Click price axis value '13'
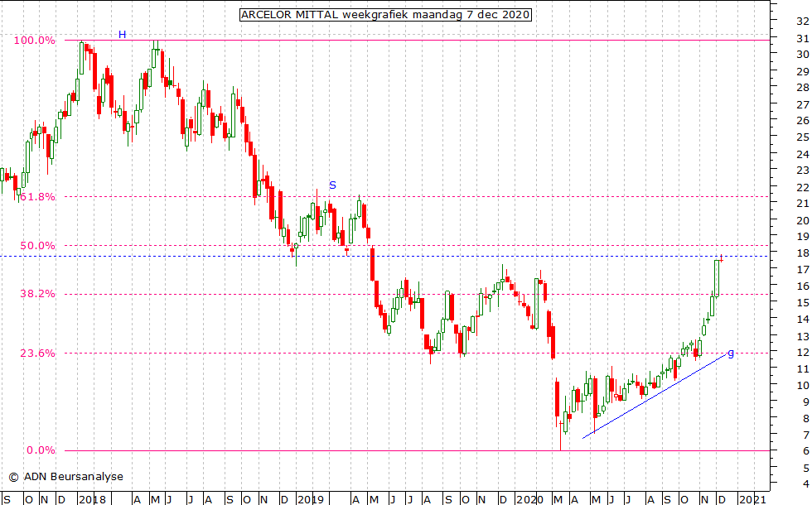Screen dimensions: 812x505 coord(803,336)
